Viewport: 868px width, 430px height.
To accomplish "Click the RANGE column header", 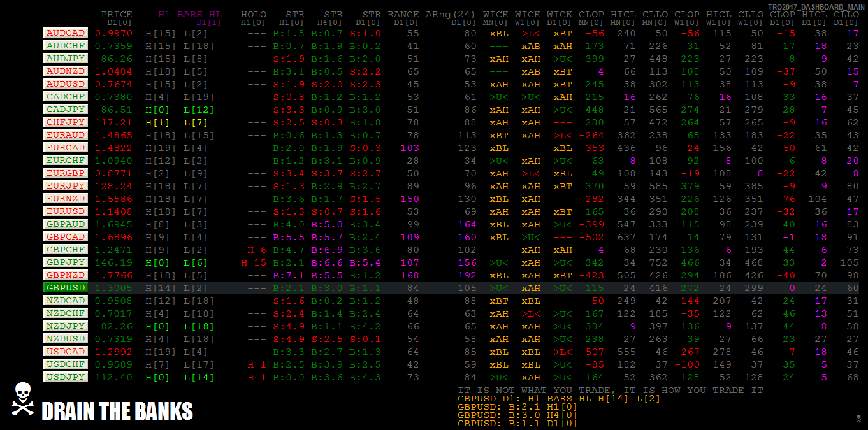I will (403, 15).
